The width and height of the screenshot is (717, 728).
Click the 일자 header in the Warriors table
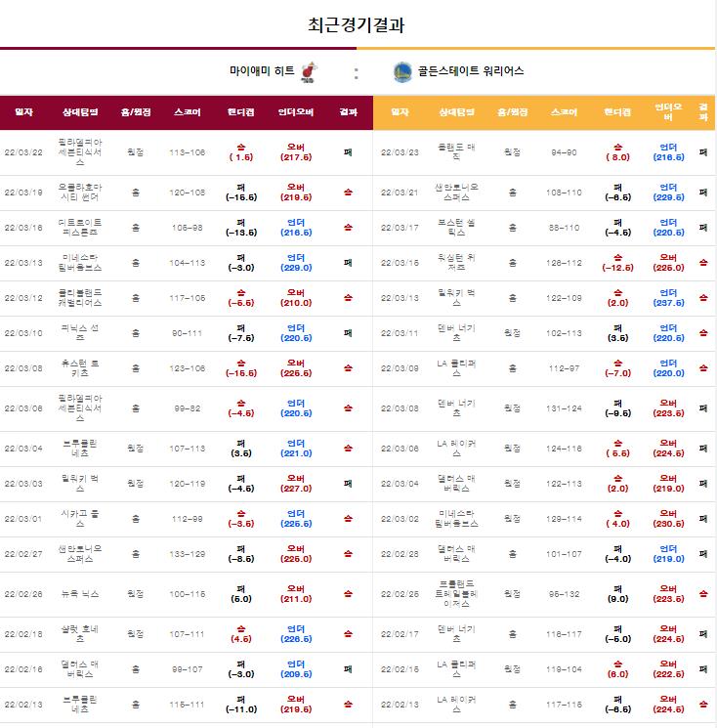tap(400, 112)
